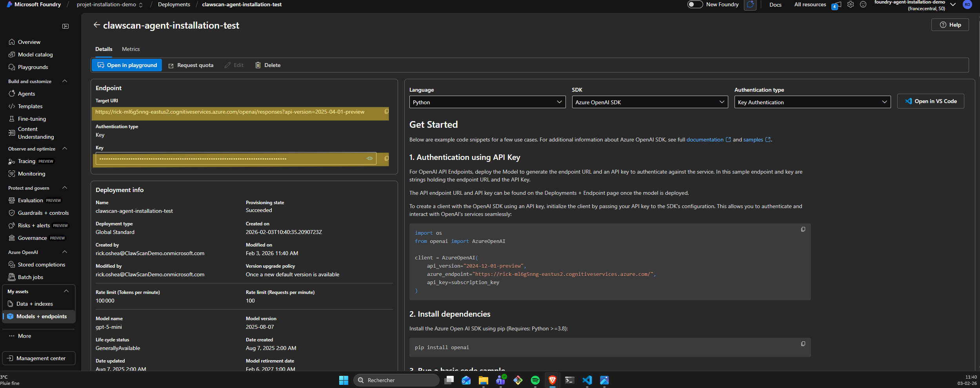Copy the pip install openai snippet
The image size is (980, 388).
coord(803,344)
